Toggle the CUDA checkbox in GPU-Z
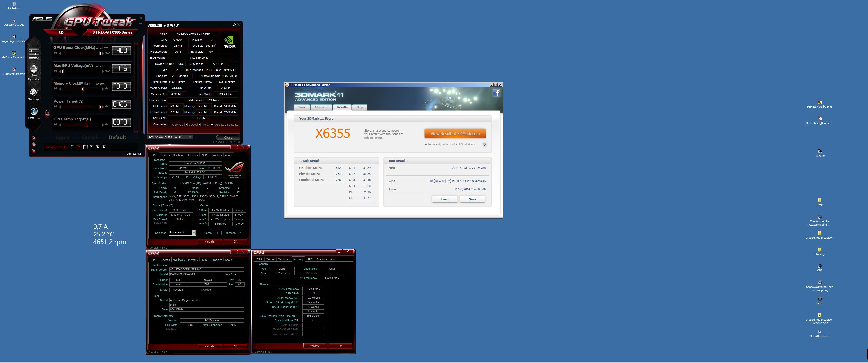 (x=186, y=125)
